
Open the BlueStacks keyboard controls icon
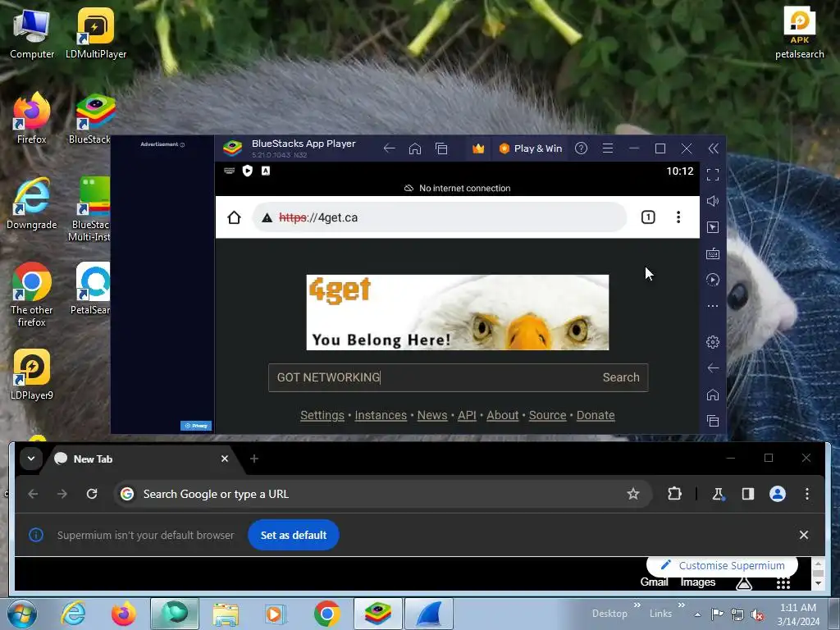click(x=713, y=253)
